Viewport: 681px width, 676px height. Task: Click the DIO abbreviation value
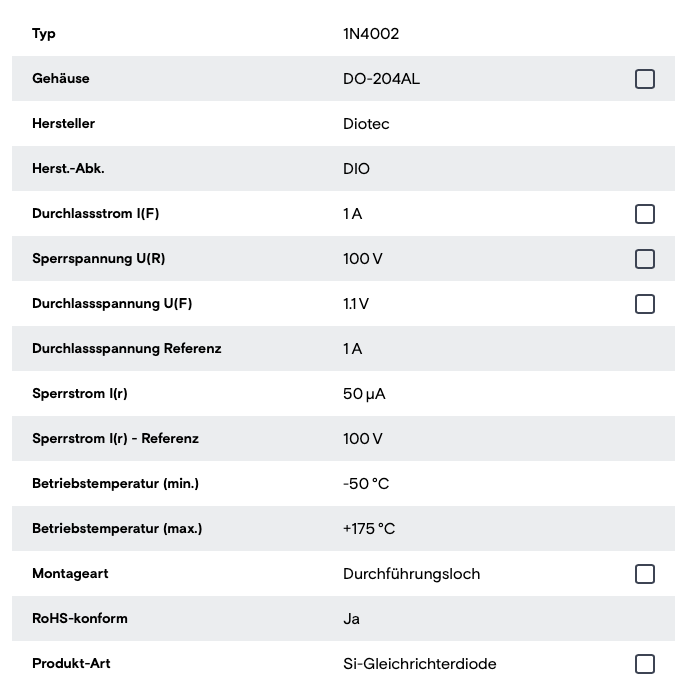coord(356,169)
